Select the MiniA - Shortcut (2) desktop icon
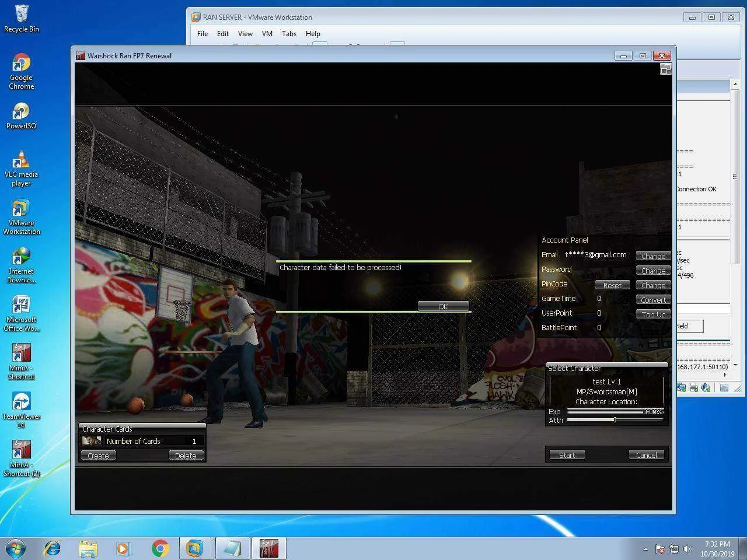The width and height of the screenshot is (747, 560). pos(22,459)
